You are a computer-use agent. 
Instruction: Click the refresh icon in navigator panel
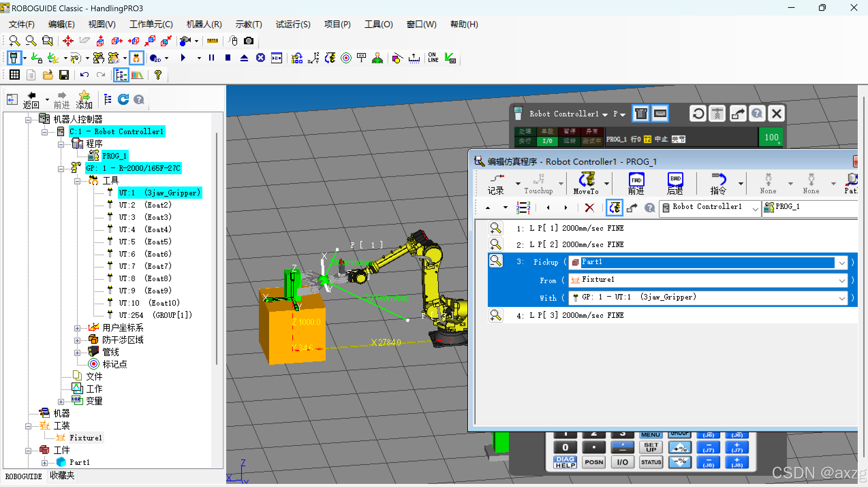click(123, 99)
